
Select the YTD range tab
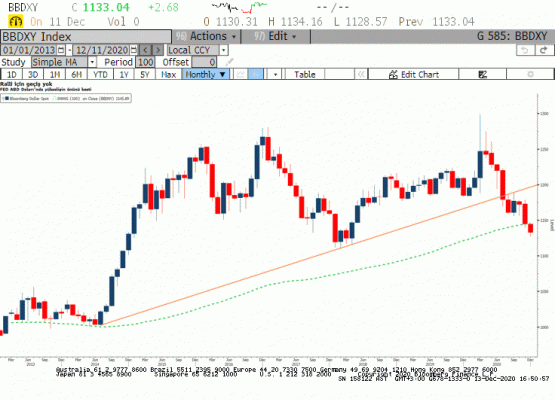tap(100, 74)
